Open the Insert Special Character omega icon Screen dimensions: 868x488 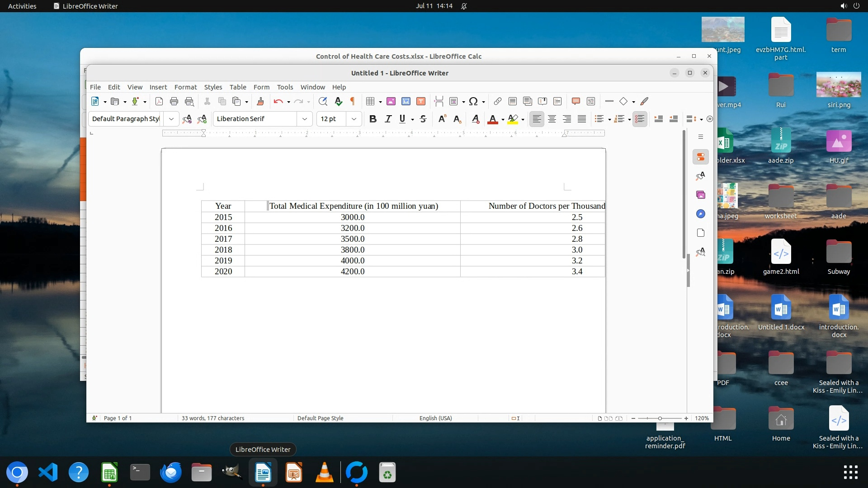coord(473,101)
